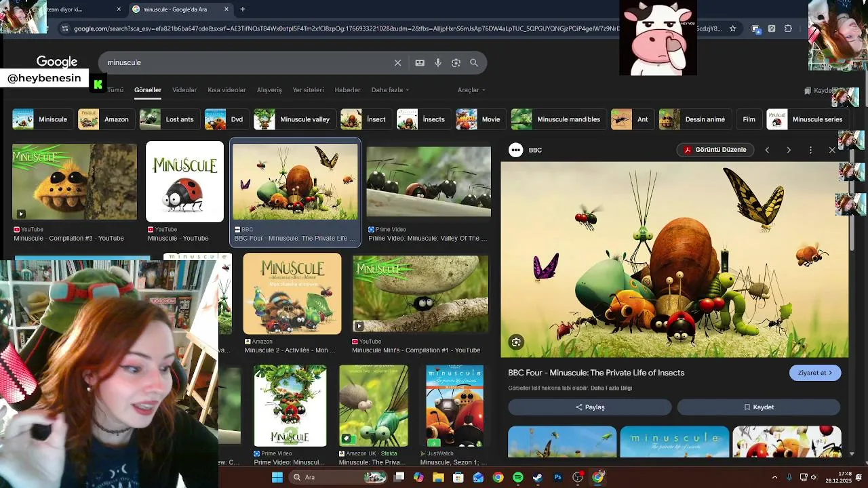The height and width of the screenshot is (488, 868).
Task: Click the large BBC preview image
Action: tap(675, 260)
